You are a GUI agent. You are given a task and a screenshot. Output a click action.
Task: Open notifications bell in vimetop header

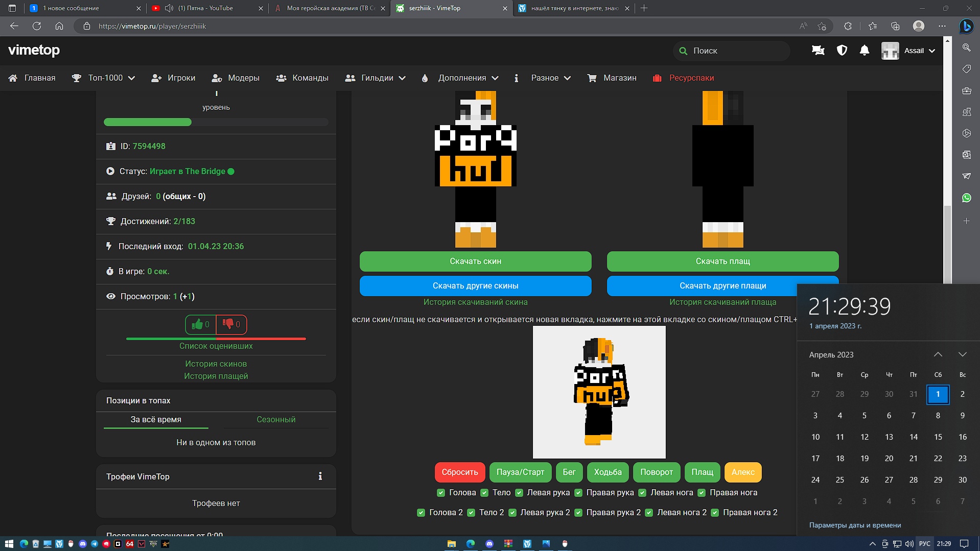(864, 50)
